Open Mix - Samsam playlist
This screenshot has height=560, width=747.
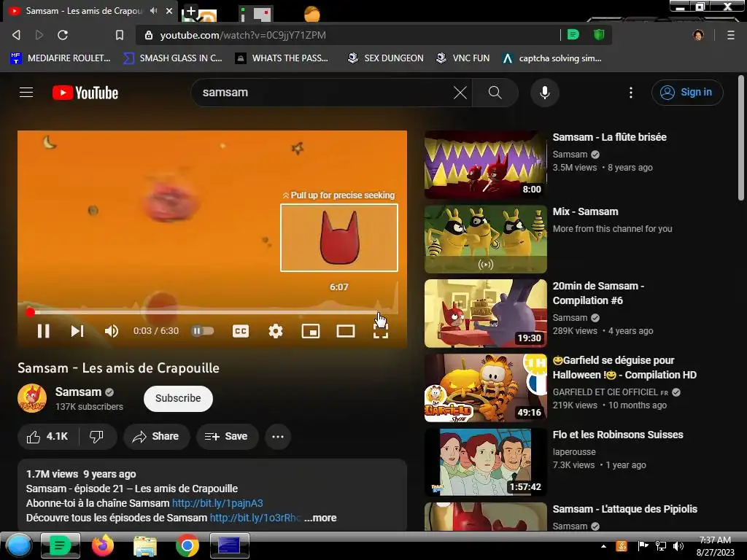click(485, 239)
